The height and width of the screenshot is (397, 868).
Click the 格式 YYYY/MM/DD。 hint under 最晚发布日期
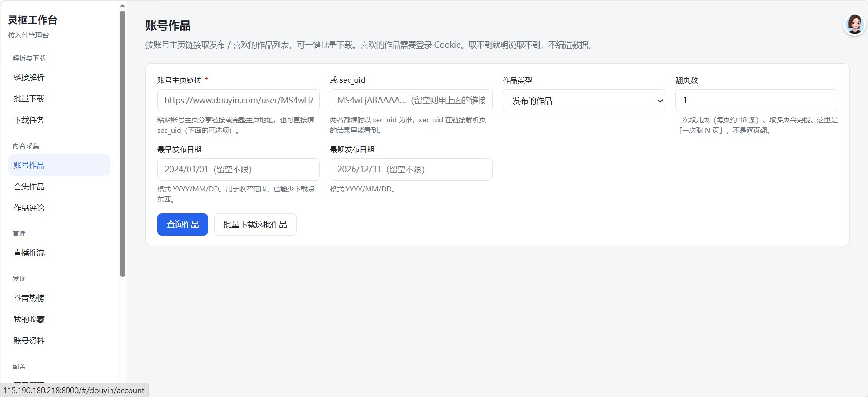364,189
